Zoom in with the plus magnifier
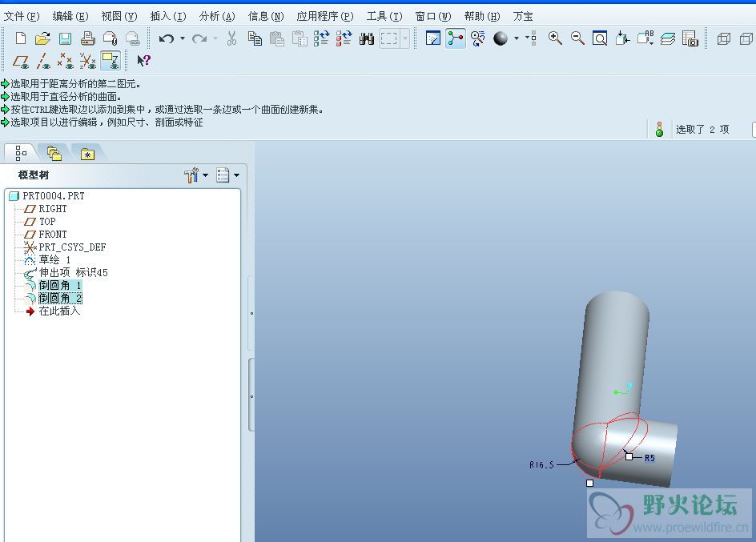The width and height of the screenshot is (756, 542). (x=555, y=38)
